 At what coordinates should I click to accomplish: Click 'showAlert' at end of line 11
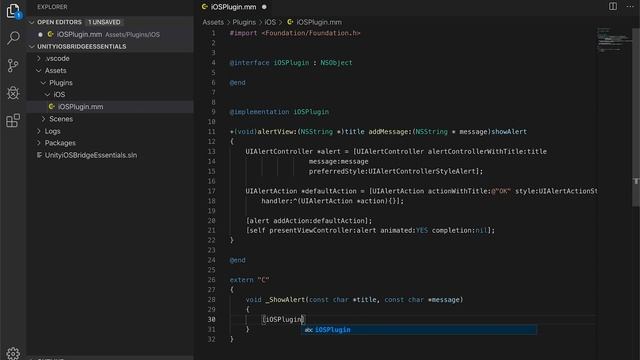coord(509,132)
